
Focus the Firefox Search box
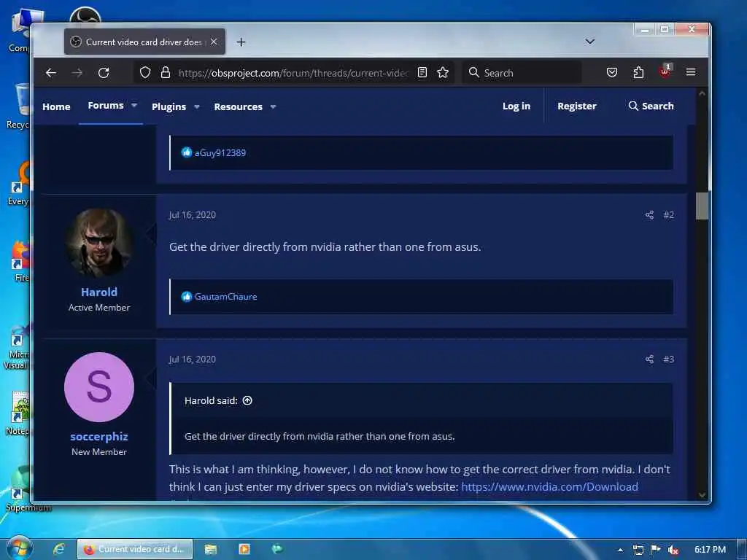click(x=522, y=73)
